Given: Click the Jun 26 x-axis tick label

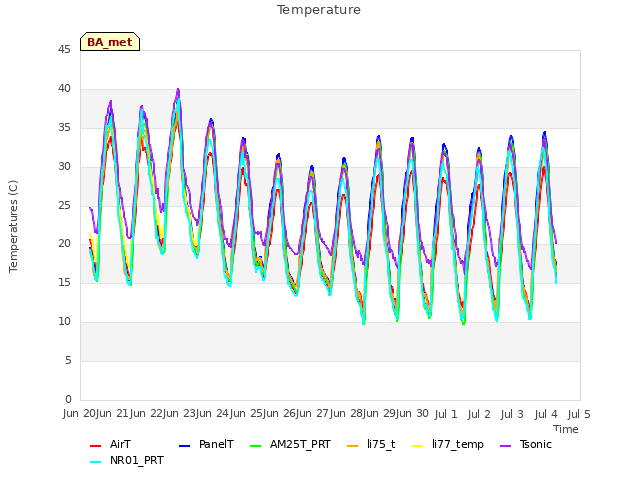Looking at the screenshot, I should pos(279,414).
